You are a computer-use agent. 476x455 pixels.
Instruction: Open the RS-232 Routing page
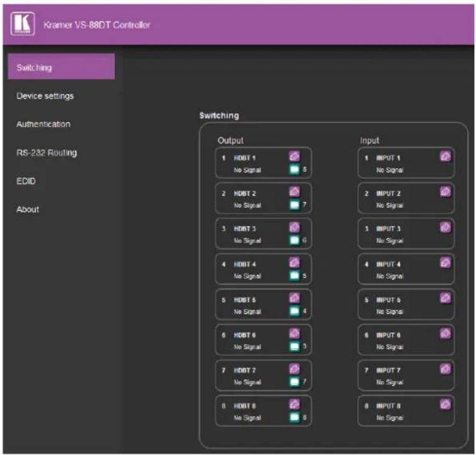pyautogui.click(x=47, y=153)
